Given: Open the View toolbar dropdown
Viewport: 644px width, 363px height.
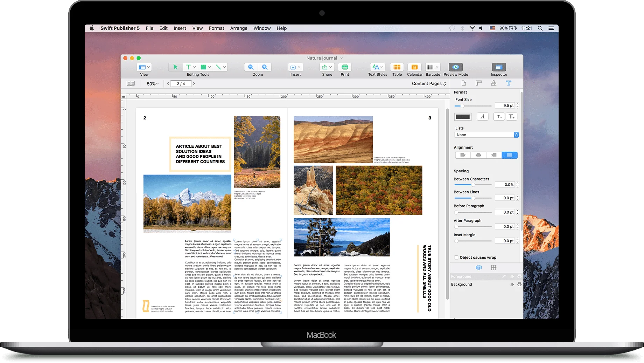Looking at the screenshot, I should coord(144,67).
